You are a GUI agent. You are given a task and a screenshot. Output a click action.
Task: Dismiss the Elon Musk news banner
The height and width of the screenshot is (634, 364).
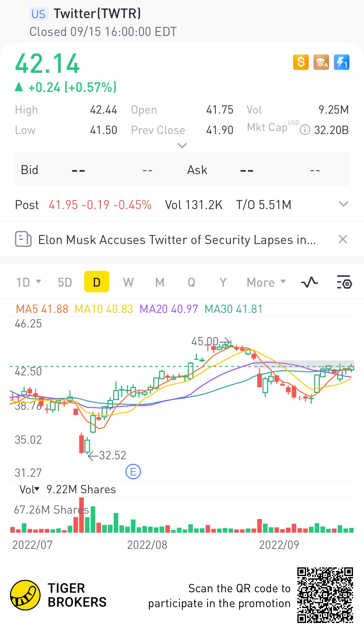click(343, 239)
